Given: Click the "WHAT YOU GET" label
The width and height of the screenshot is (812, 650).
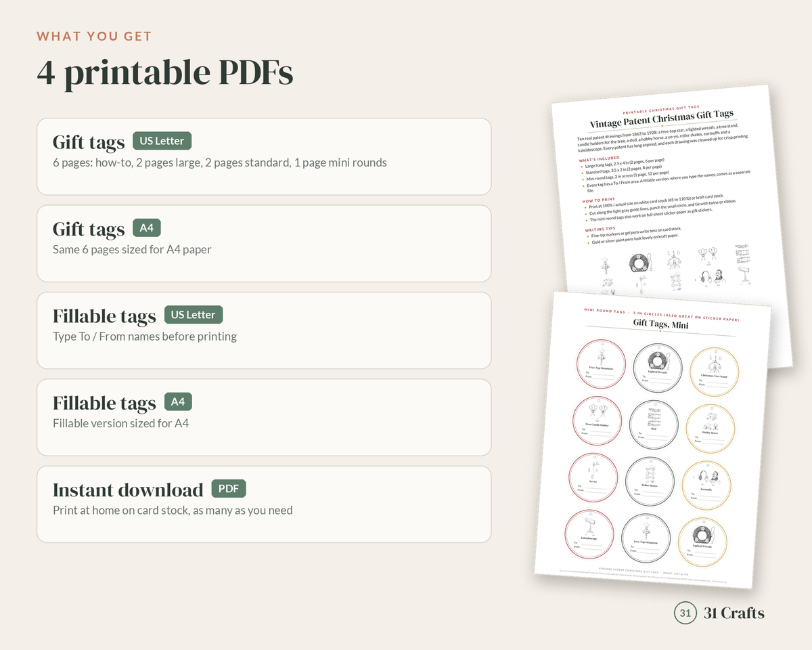Looking at the screenshot, I should (94, 36).
